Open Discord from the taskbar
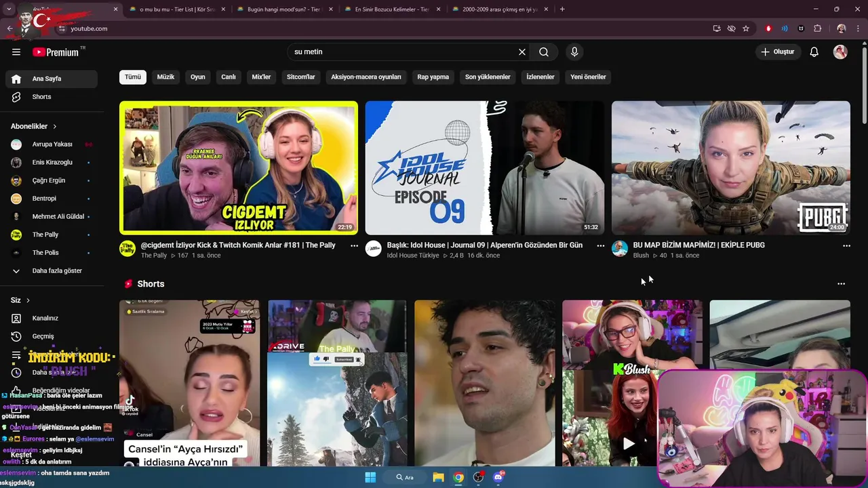 tap(498, 477)
